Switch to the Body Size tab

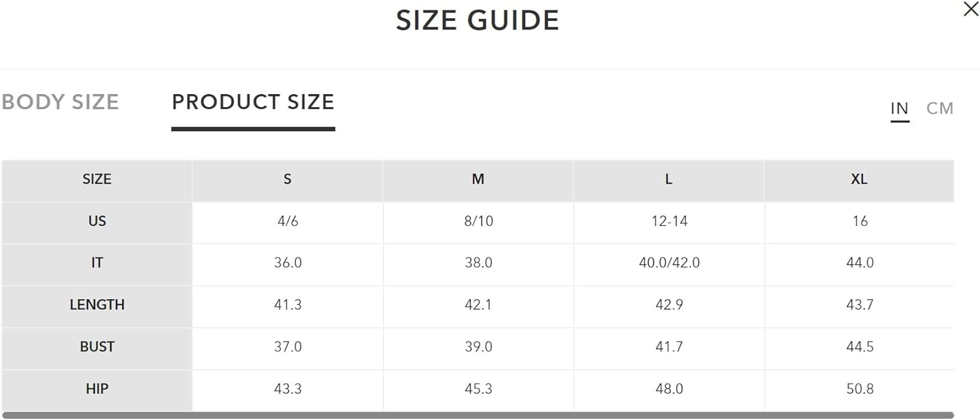60,103
